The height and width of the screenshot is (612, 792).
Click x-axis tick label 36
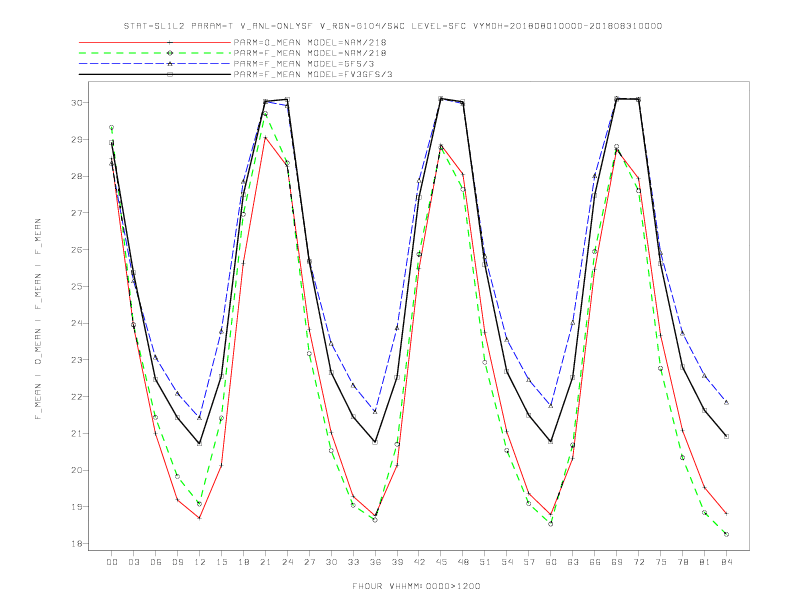[375, 562]
